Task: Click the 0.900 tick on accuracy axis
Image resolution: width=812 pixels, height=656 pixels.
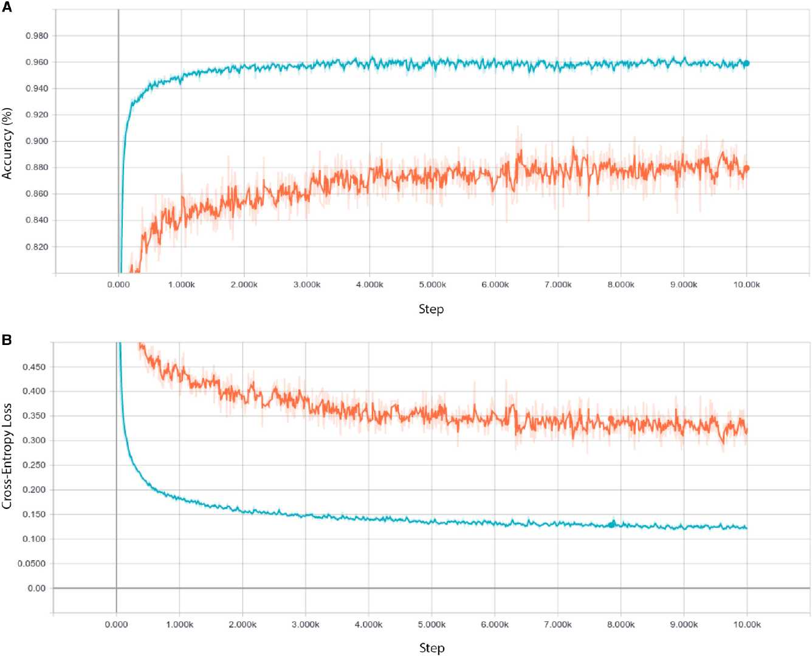Action: (x=36, y=141)
